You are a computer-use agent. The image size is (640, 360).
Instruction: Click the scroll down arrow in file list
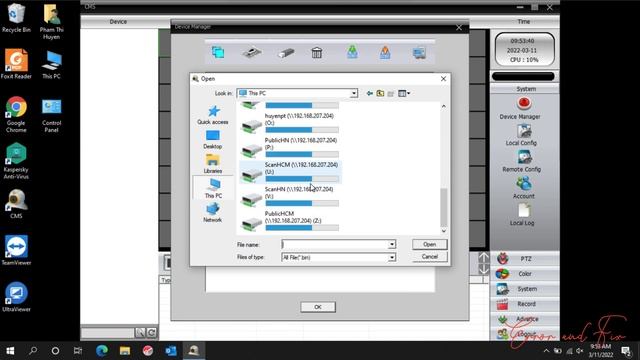point(444,231)
